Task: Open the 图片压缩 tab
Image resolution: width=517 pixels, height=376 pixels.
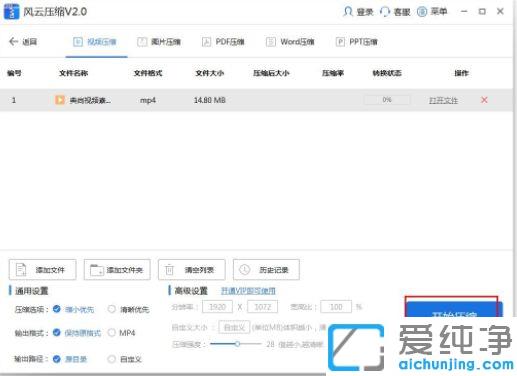Action: coord(159,42)
